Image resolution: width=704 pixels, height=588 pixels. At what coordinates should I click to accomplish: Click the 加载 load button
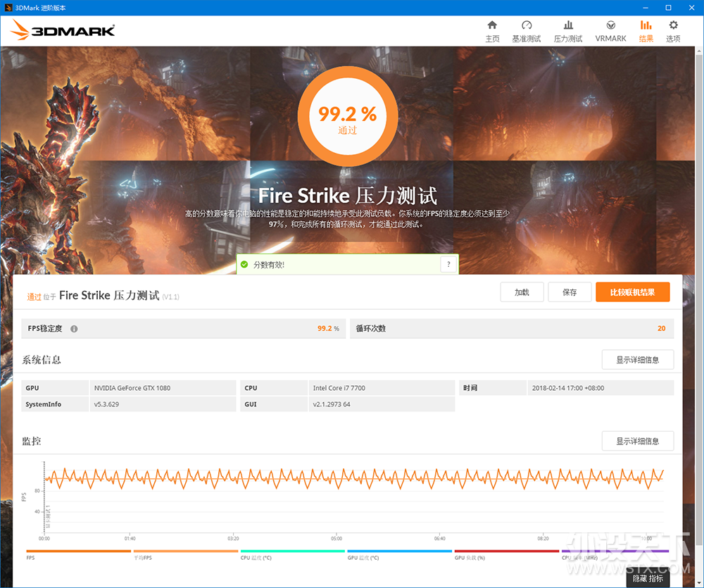click(x=522, y=292)
